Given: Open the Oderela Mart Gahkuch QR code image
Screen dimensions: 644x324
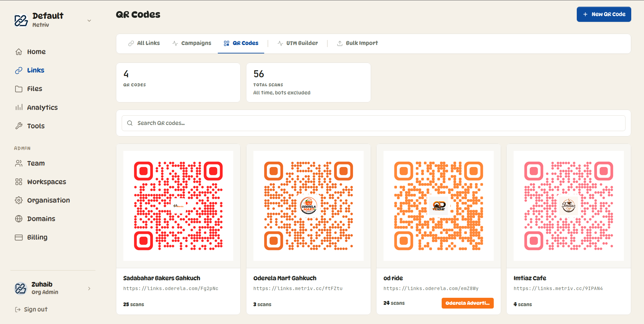Looking at the screenshot, I should click(308, 206).
